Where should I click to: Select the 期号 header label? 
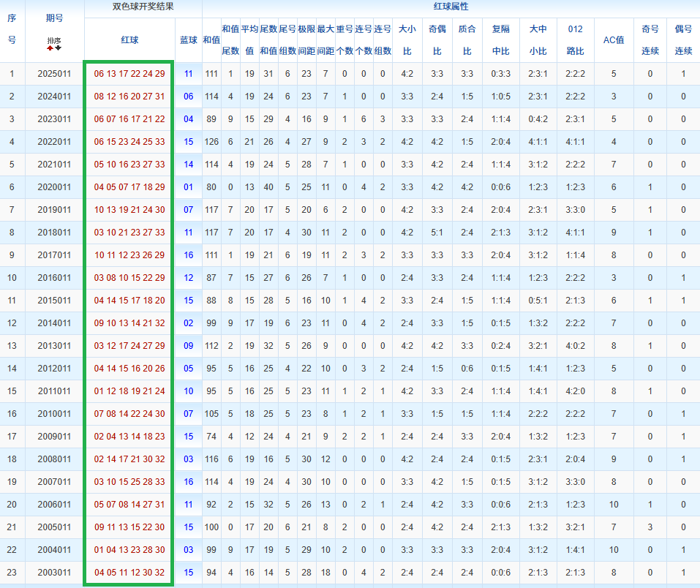(x=54, y=18)
